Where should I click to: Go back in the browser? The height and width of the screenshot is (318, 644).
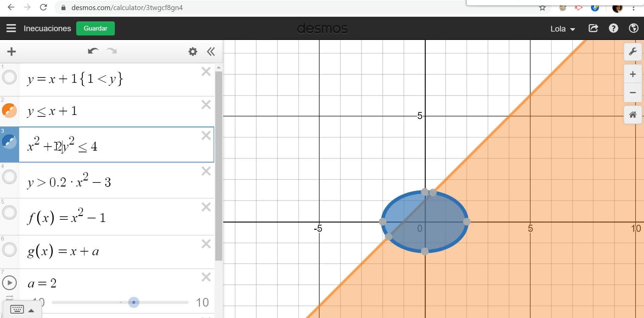[11, 7]
